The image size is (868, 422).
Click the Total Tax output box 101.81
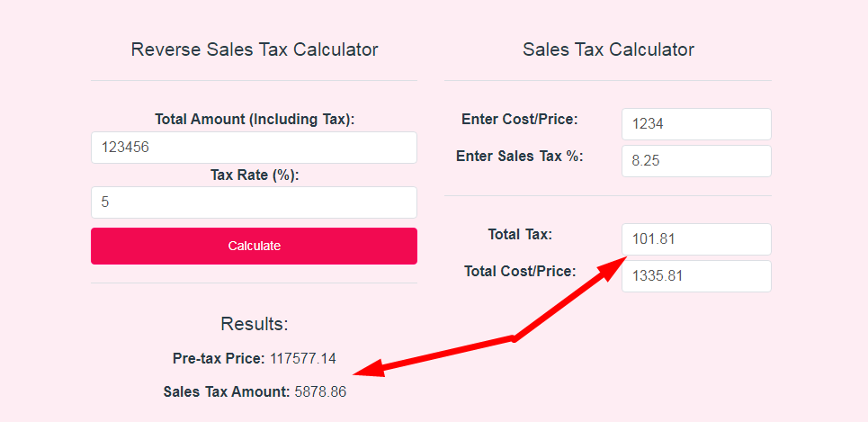pos(696,239)
